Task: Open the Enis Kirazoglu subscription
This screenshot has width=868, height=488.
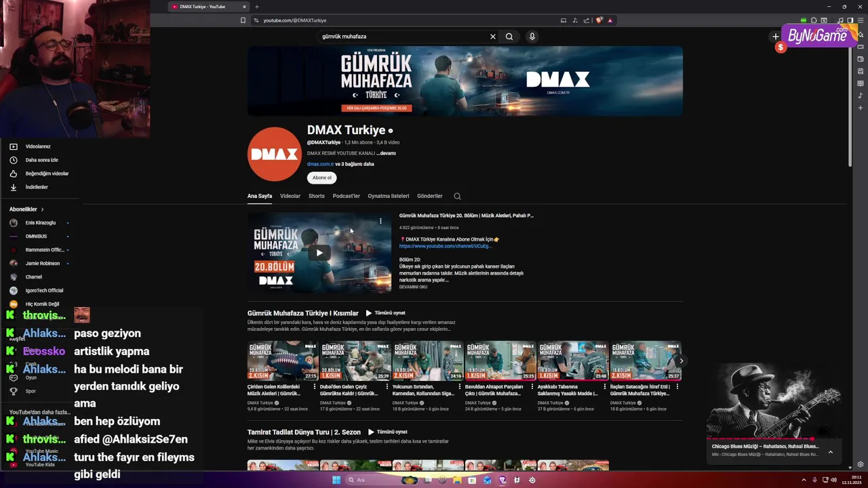Action: 39,223
